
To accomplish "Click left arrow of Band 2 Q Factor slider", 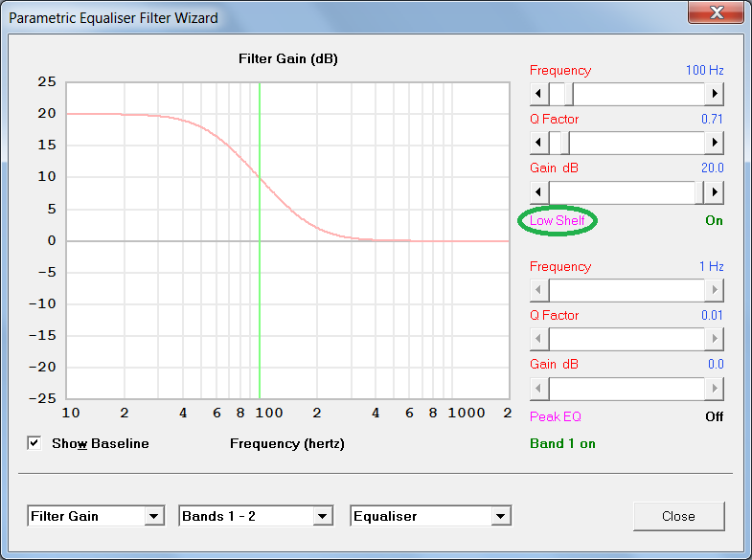I will (539, 339).
